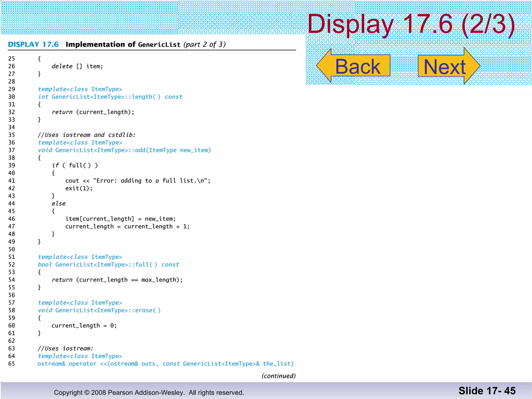Click the Slide 17- 45 number
The height and width of the screenshot is (399, 532).
pos(487,391)
